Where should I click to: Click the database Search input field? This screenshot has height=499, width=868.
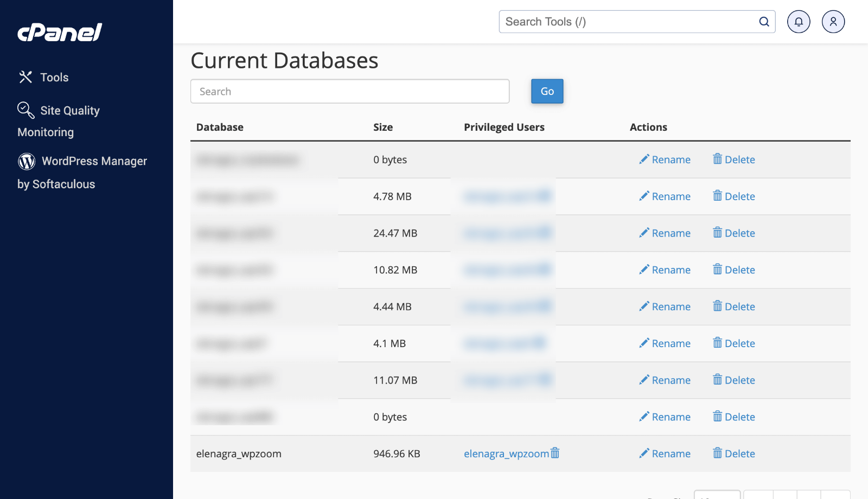349,91
